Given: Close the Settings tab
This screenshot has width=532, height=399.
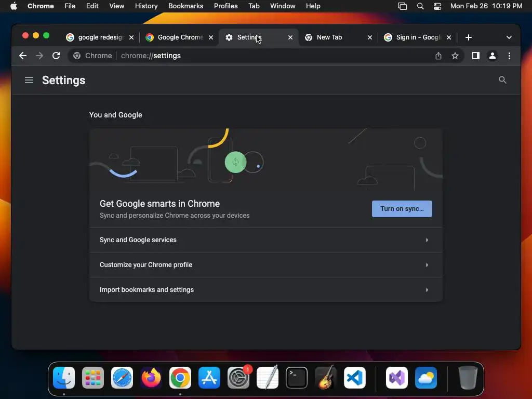Looking at the screenshot, I should [x=290, y=37].
